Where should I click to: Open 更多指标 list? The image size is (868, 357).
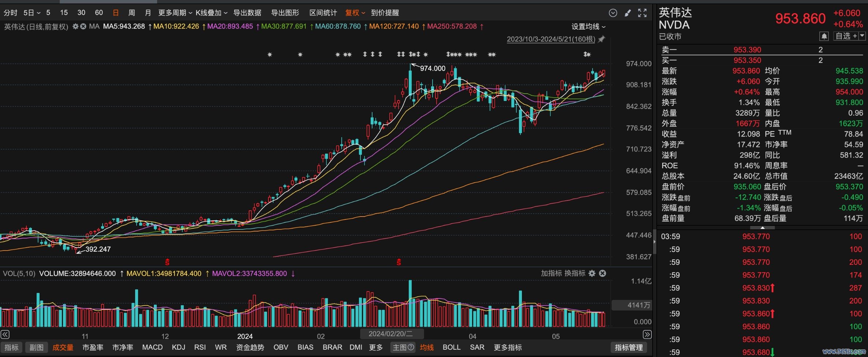508,347
